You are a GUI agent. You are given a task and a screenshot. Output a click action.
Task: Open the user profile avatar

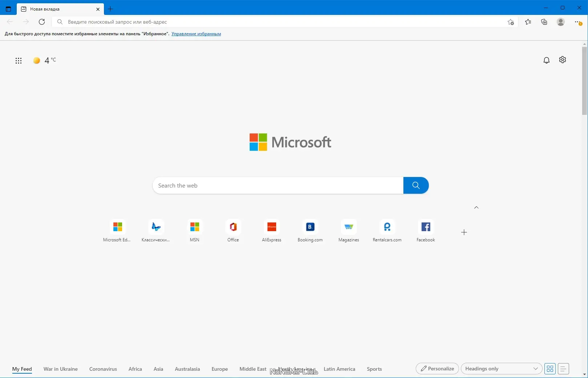point(561,22)
